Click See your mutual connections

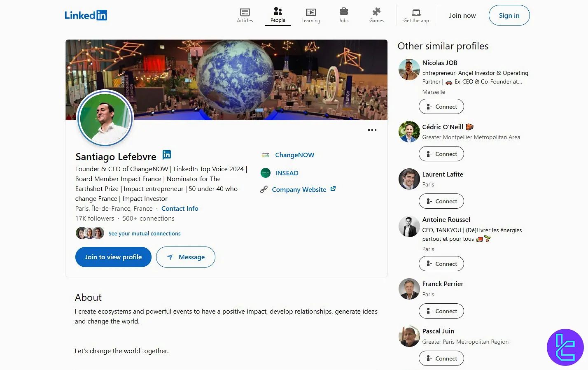coord(145,233)
